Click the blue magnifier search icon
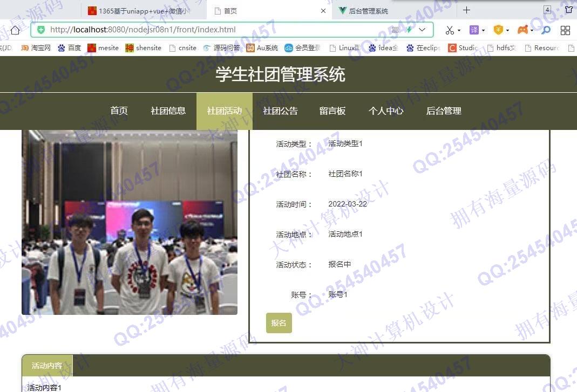This screenshot has height=392, width=577. click(546, 30)
